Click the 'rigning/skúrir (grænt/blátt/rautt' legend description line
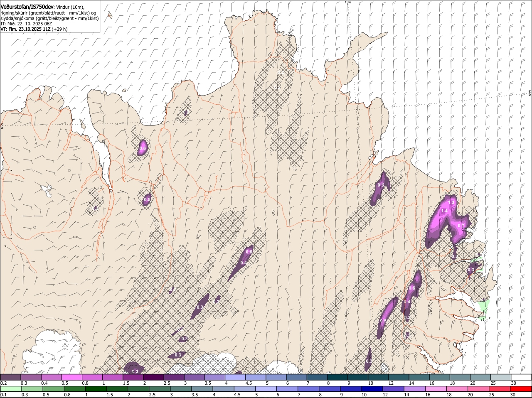 [x=48, y=13]
